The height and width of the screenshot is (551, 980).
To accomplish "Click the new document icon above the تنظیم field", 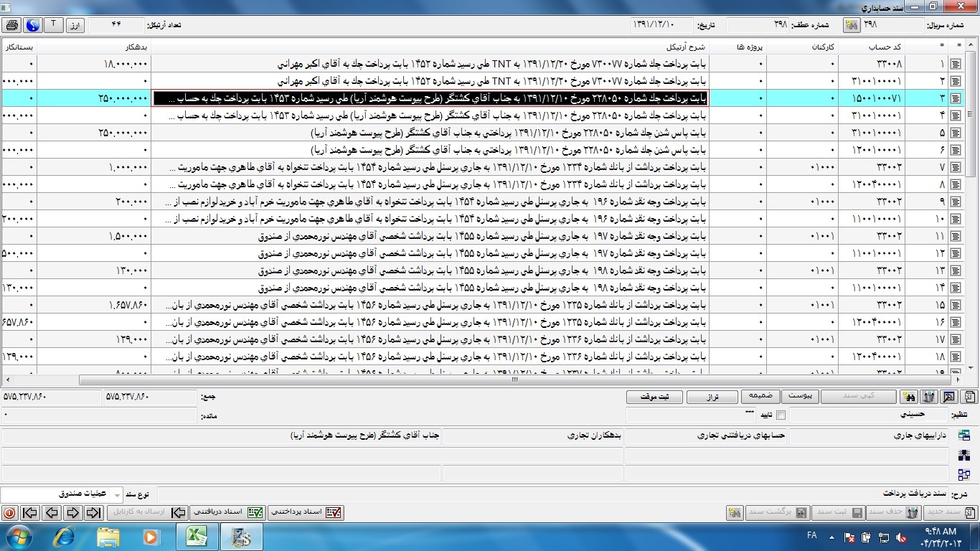I will [969, 397].
